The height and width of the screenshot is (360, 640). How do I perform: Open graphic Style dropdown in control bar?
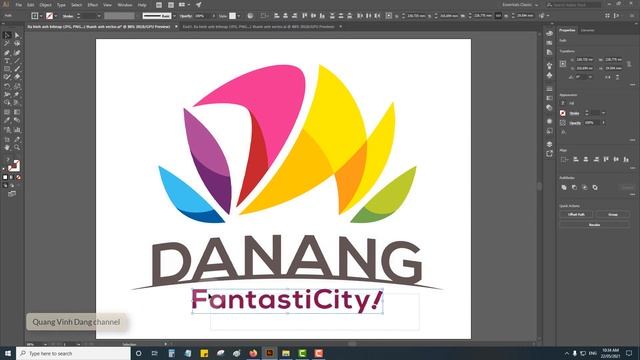[239, 16]
